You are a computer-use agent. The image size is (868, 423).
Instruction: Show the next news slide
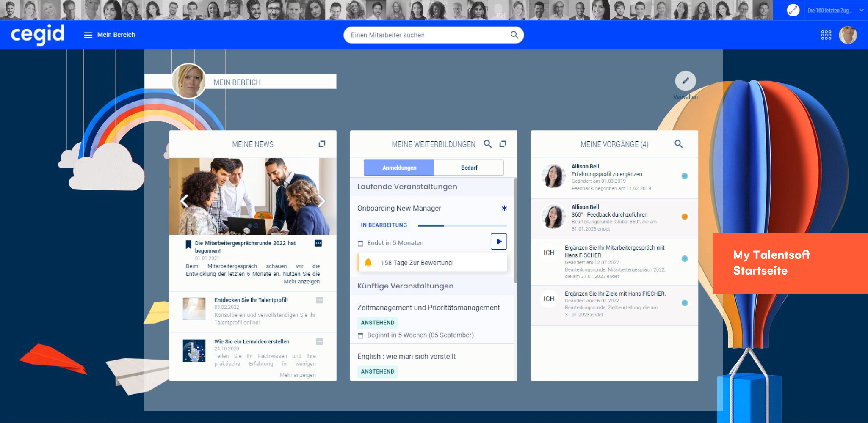pyautogui.click(x=322, y=201)
